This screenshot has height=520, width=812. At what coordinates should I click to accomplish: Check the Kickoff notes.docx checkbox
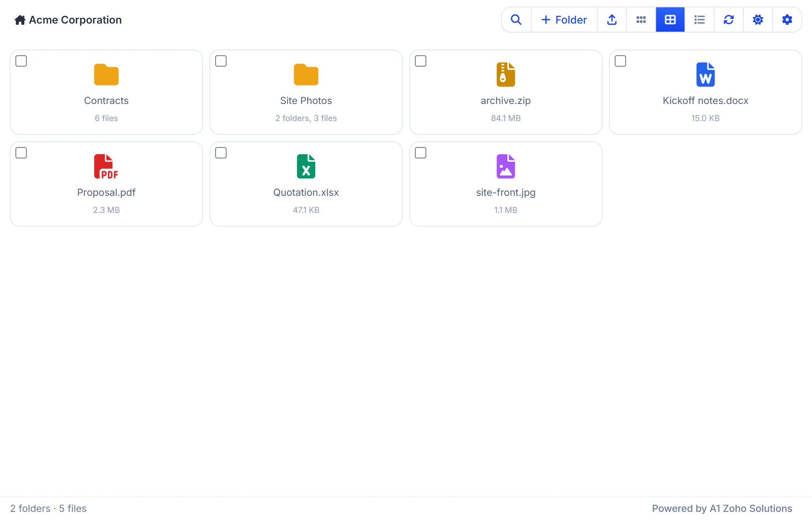point(620,61)
